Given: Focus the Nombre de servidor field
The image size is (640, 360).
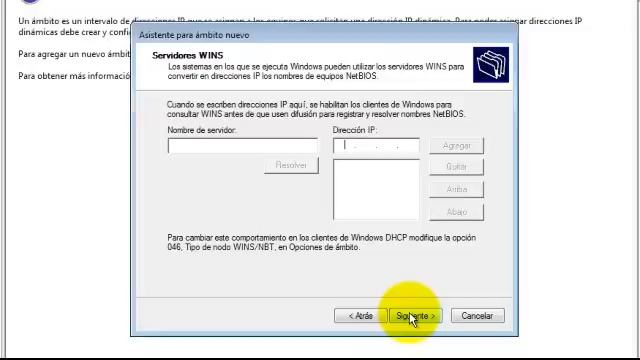Looking at the screenshot, I should (242, 146).
